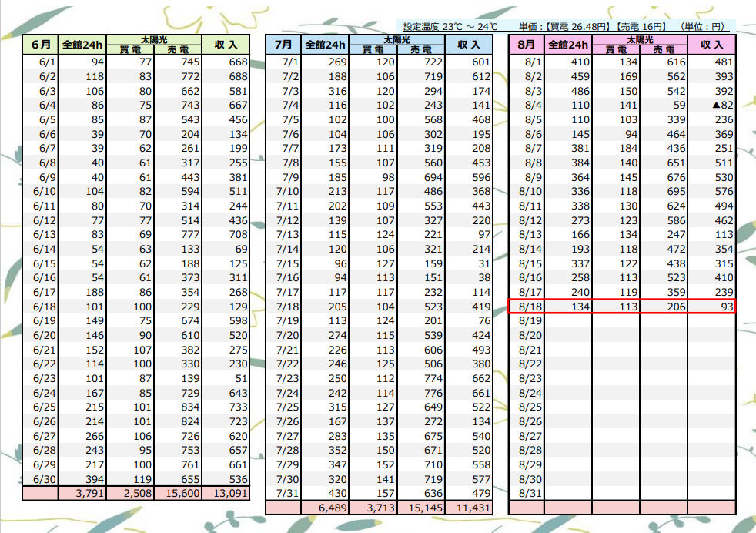Select the "6/1" date cell

(x=41, y=62)
